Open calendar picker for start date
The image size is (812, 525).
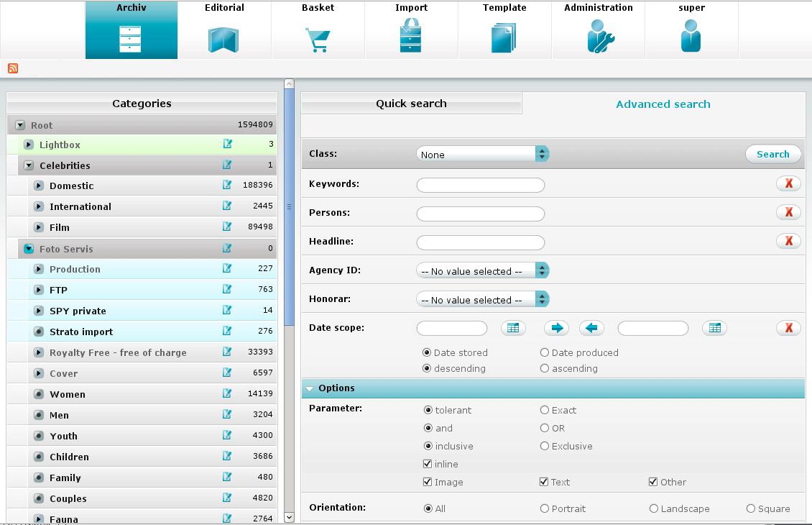(513, 328)
